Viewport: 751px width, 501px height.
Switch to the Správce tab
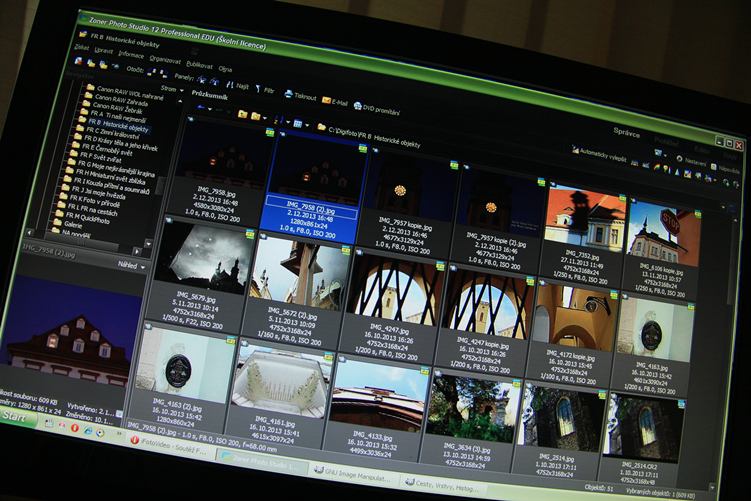(x=626, y=133)
